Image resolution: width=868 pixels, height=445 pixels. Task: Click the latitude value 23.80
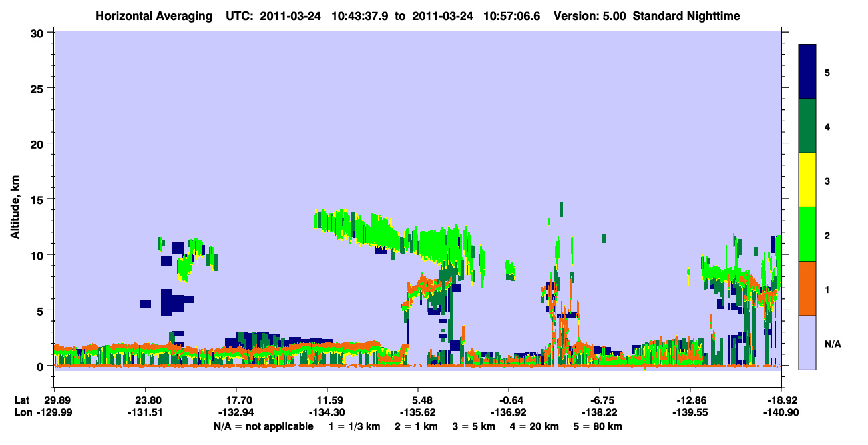click(145, 400)
